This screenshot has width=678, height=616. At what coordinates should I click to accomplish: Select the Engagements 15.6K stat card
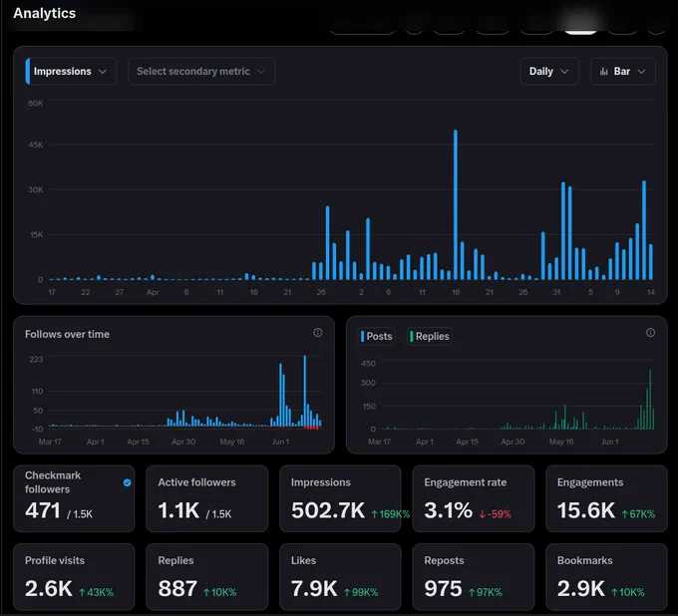606,498
